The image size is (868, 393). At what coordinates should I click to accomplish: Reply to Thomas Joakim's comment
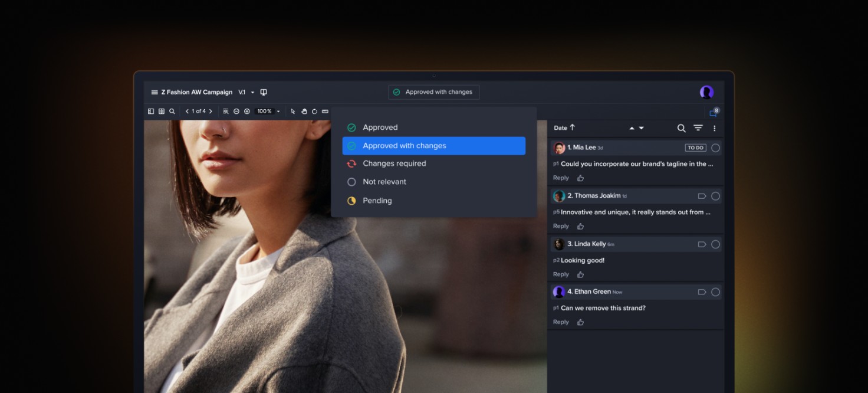tap(560, 226)
